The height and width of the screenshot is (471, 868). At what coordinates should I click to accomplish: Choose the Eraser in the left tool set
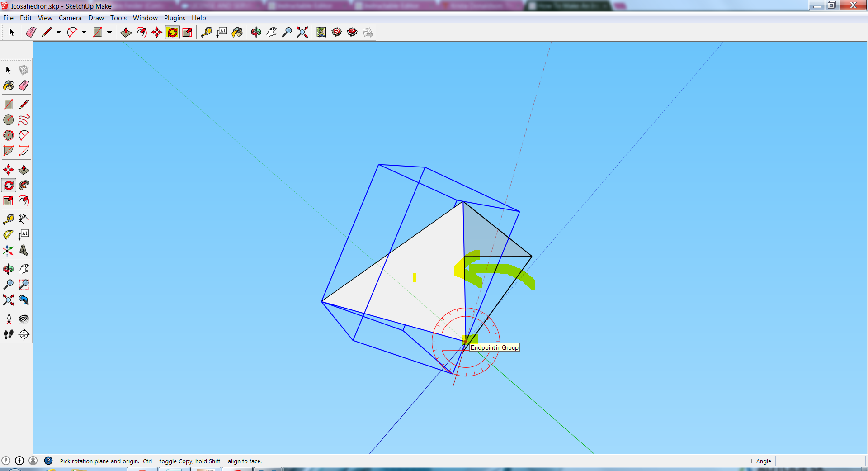click(x=24, y=86)
